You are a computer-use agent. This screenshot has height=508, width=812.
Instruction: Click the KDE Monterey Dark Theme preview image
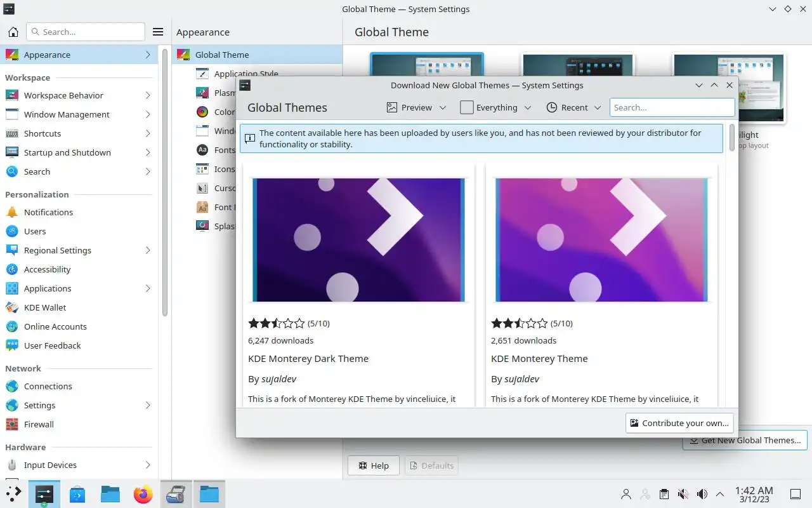pos(358,239)
